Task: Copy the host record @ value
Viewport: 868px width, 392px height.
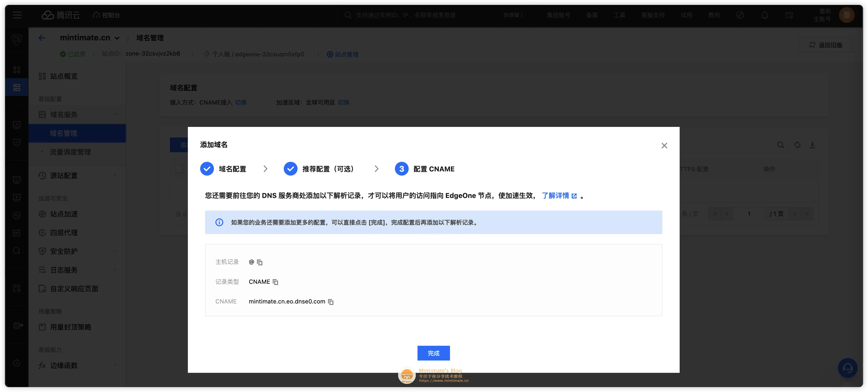Action: pos(259,262)
